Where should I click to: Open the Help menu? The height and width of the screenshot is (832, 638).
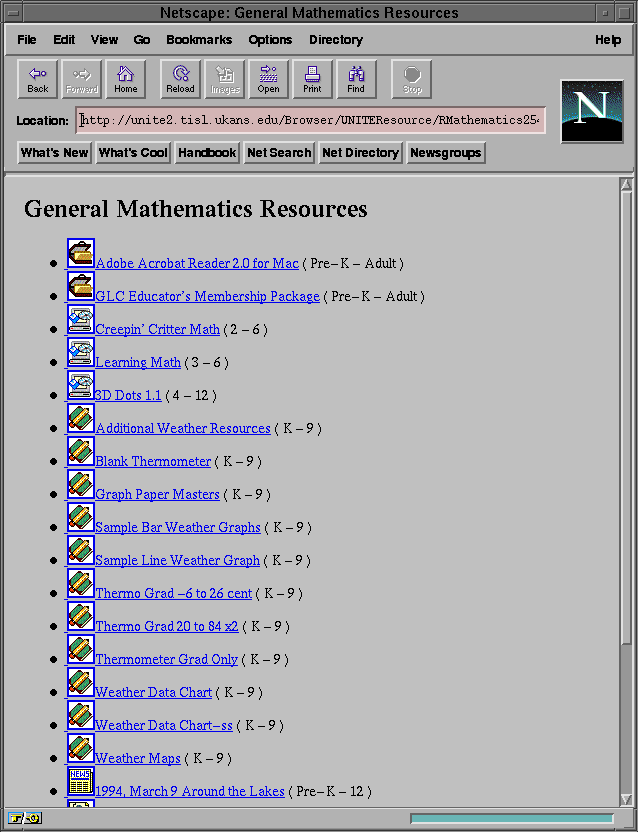click(608, 40)
